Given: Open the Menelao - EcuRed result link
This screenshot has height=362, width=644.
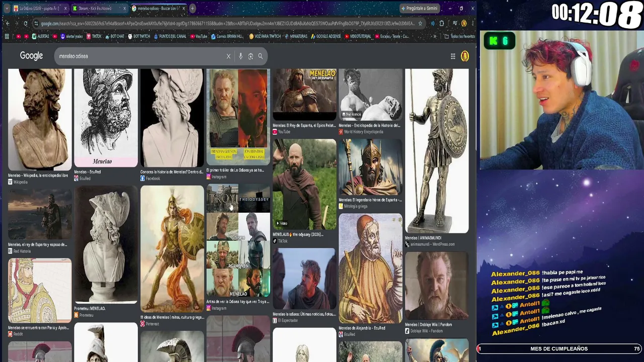Looking at the screenshot, I should [88, 172].
